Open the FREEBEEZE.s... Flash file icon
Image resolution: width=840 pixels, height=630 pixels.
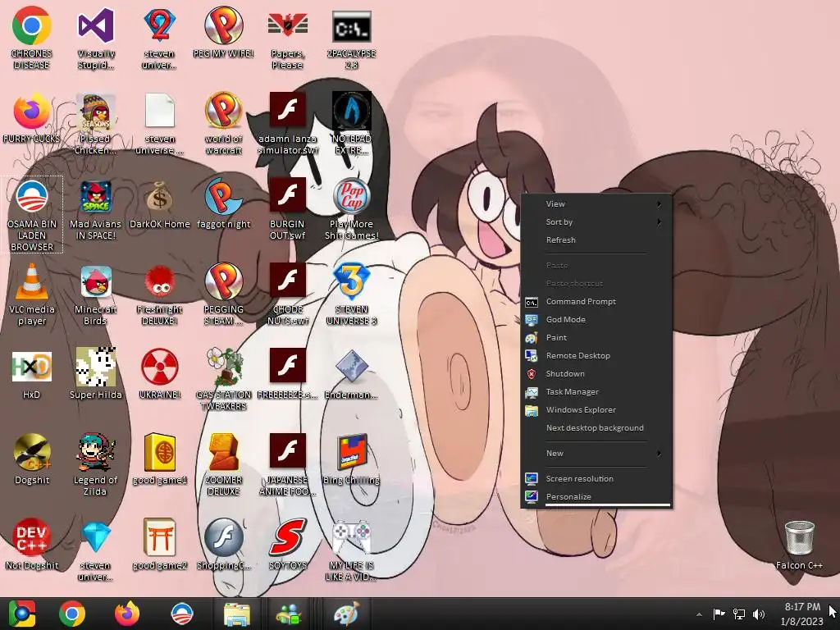288,367
